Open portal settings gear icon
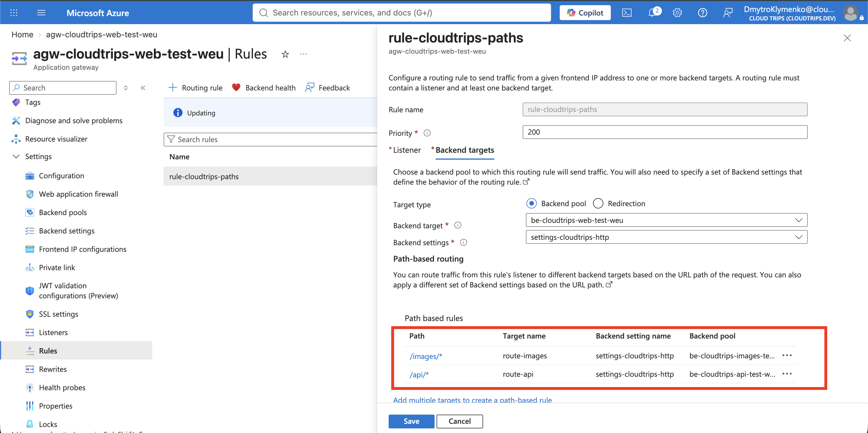Image resolution: width=868 pixels, height=433 pixels. 677,13
